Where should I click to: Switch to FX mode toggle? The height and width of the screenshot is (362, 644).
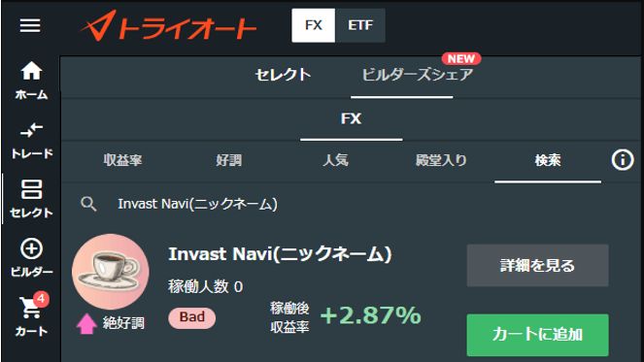[x=314, y=25]
